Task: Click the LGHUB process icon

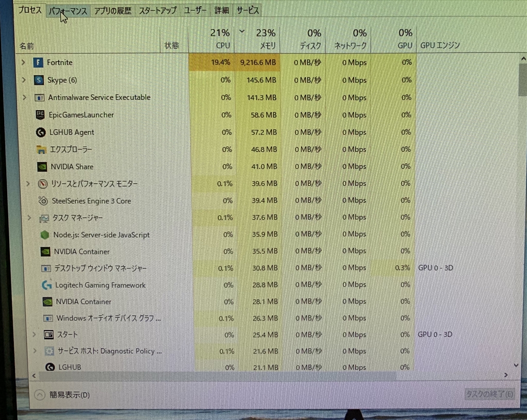Action: (x=50, y=367)
